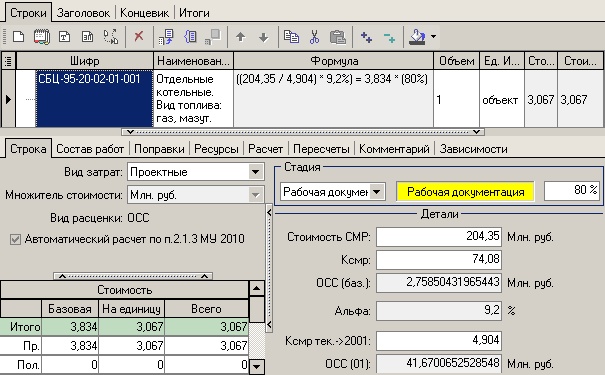Paste with the clipboard icon
Viewport: 605px width, 375px height.
(338, 37)
